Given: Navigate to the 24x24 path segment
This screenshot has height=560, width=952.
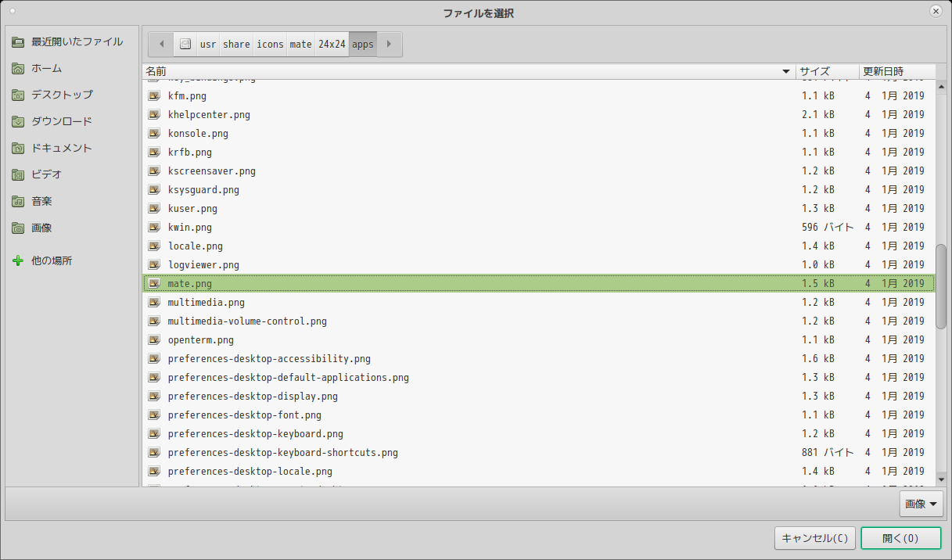Looking at the screenshot, I should point(332,45).
